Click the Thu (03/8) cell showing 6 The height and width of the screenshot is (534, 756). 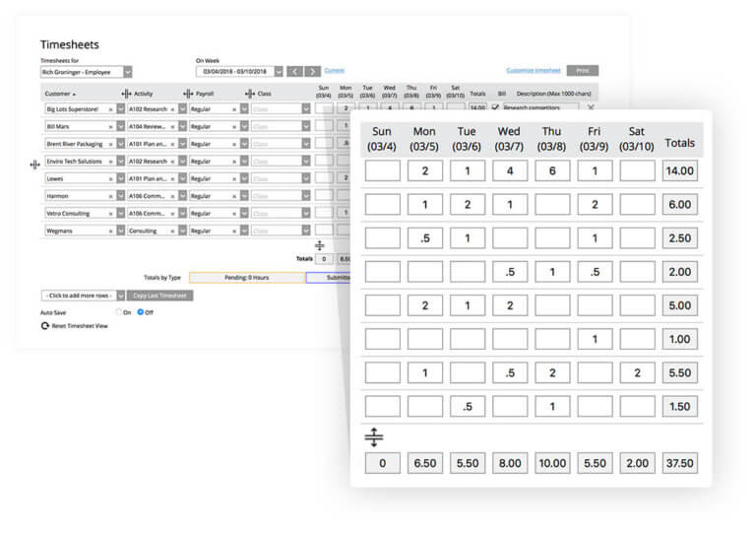(552, 170)
